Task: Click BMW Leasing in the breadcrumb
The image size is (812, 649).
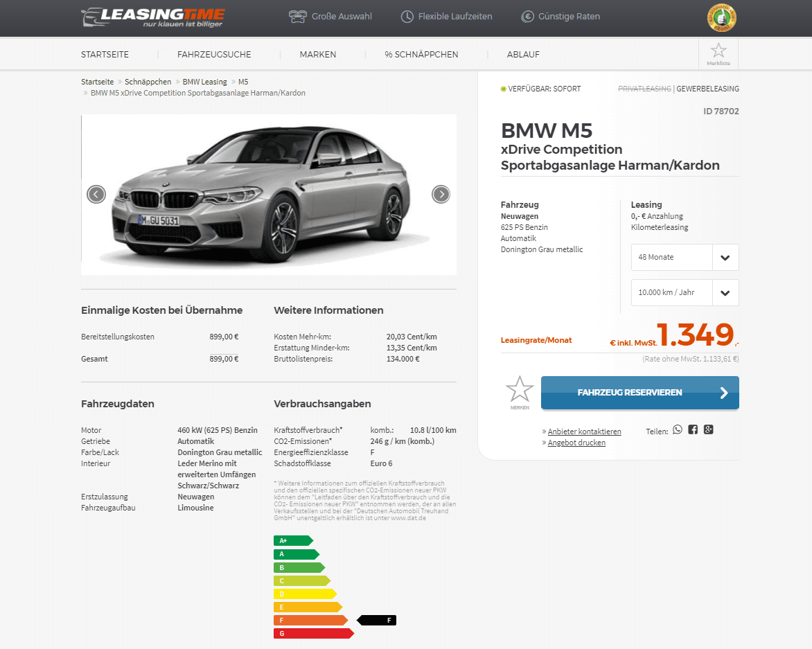Action: 204,82
